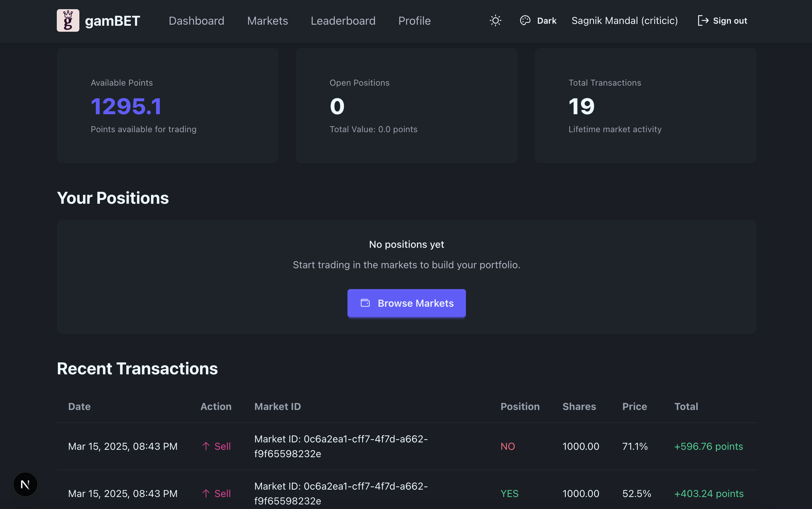Viewport: 812px width, 509px height.
Task: Click up arrow icon on NO sell row
Action: (x=206, y=446)
